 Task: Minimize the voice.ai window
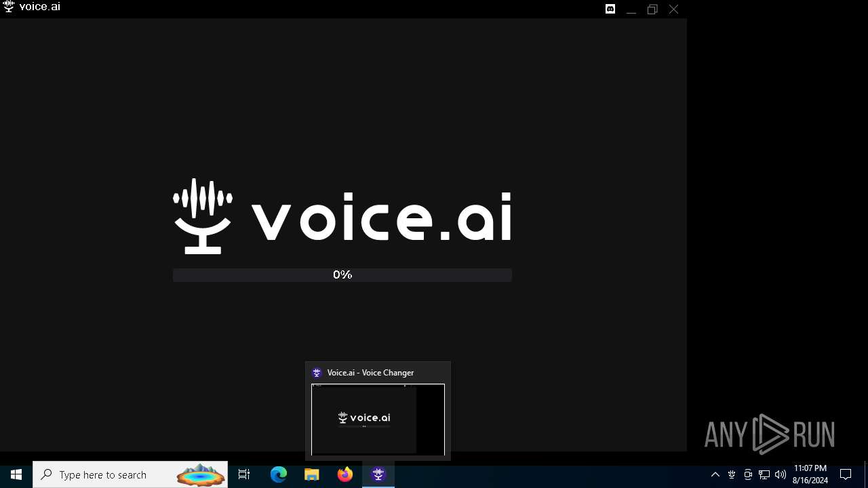click(x=631, y=9)
